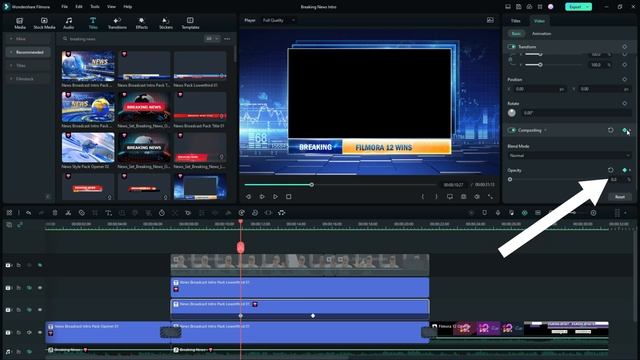This screenshot has height=360, width=640.
Task: Click the Text tool icon in timeline toolbar
Action: (x=108, y=213)
